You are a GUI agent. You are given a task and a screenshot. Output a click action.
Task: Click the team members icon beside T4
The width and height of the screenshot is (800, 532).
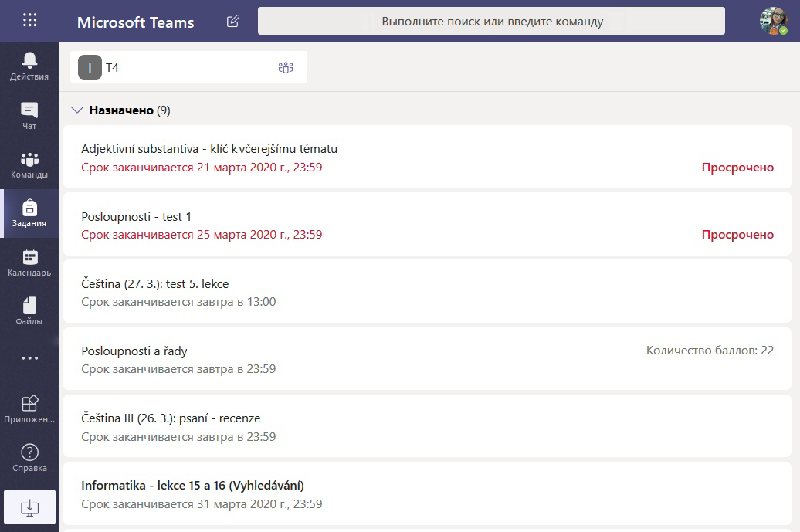286,67
